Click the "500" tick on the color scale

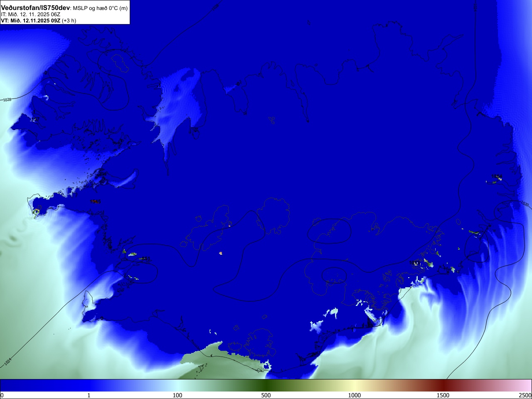[x=266, y=395]
